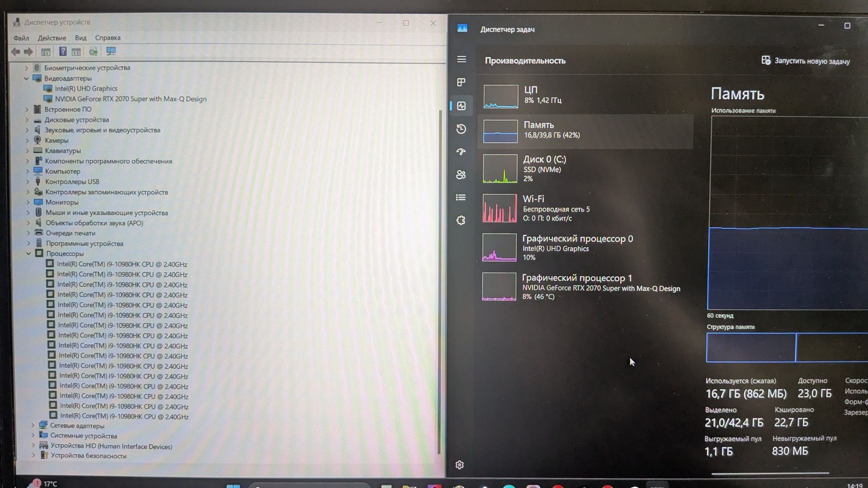This screenshot has height=488, width=868.
Task: Expand Клавиатуры category
Action: click(27, 150)
